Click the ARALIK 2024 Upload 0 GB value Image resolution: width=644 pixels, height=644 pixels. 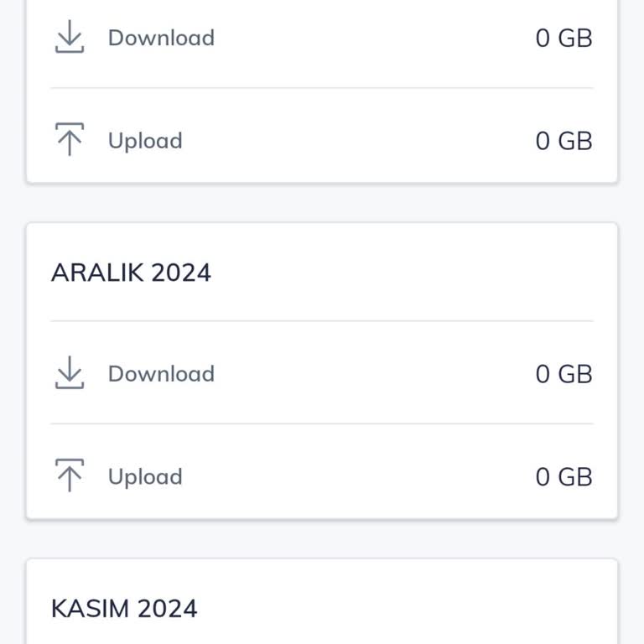pyautogui.click(x=563, y=476)
